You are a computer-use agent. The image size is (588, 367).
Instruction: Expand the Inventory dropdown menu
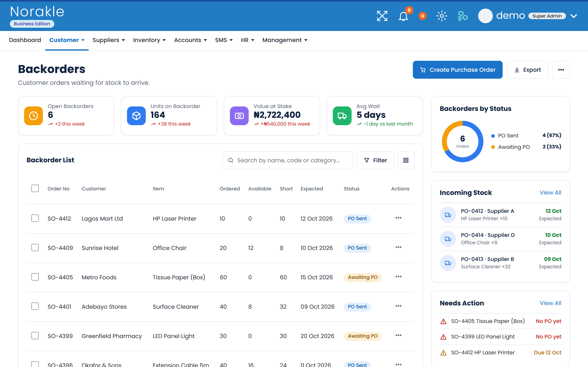(149, 40)
